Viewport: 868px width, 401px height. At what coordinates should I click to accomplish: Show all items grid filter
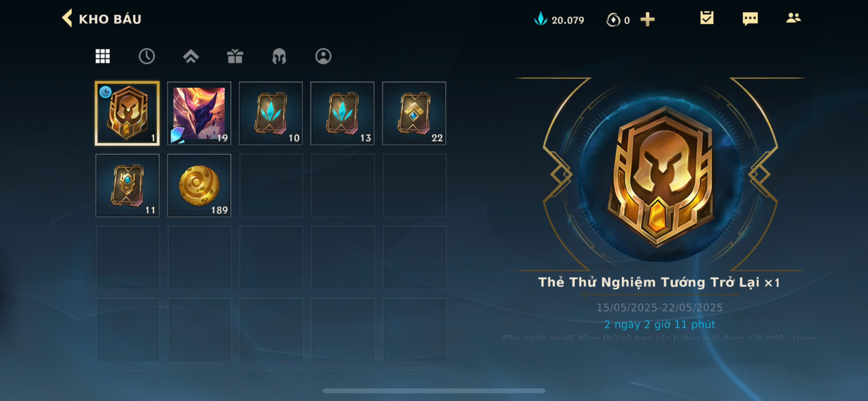(x=102, y=56)
